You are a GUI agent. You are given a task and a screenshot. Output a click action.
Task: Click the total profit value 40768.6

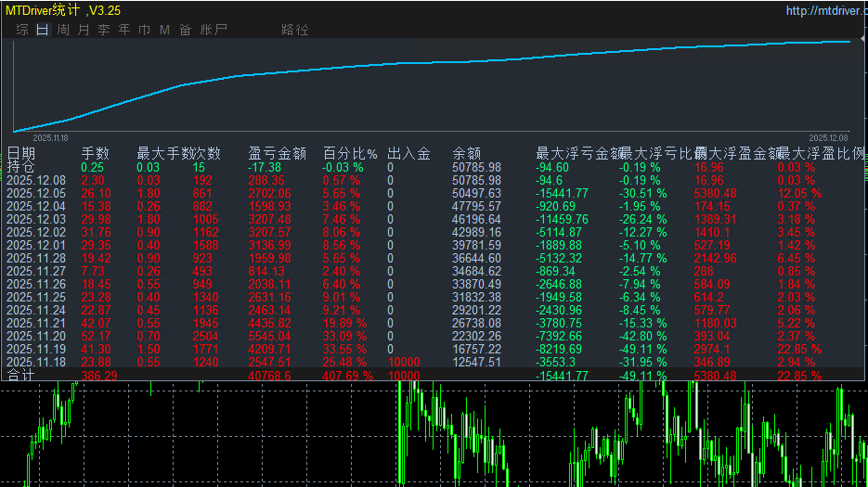coord(271,376)
